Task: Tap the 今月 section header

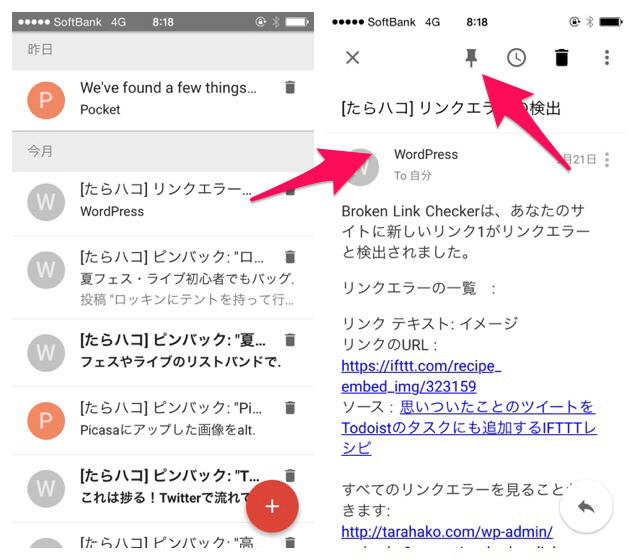Action: pyautogui.click(x=163, y=151)
